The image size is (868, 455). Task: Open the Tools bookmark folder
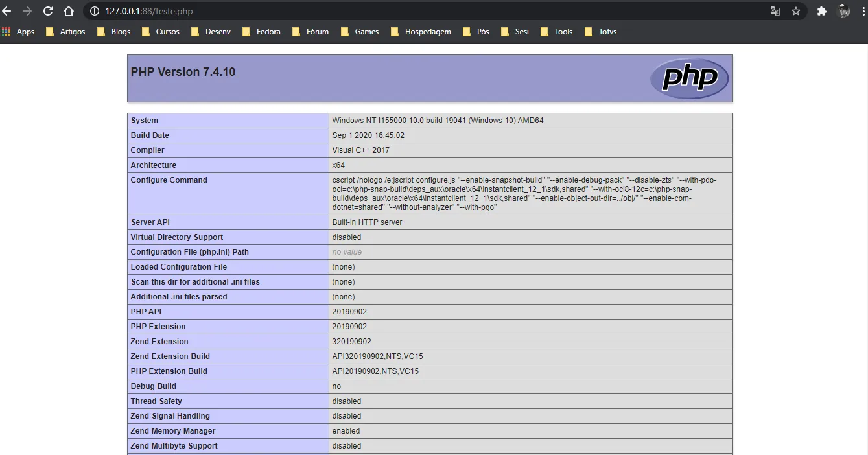(556, 32)
